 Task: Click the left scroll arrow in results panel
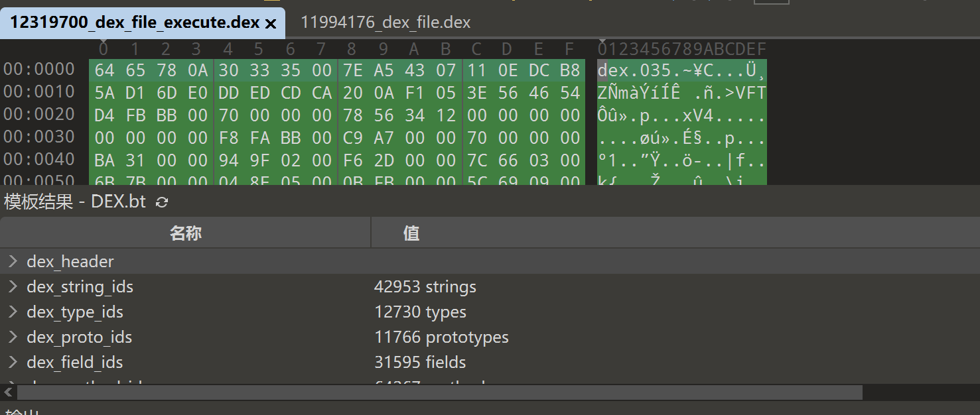tap(7, 392)
